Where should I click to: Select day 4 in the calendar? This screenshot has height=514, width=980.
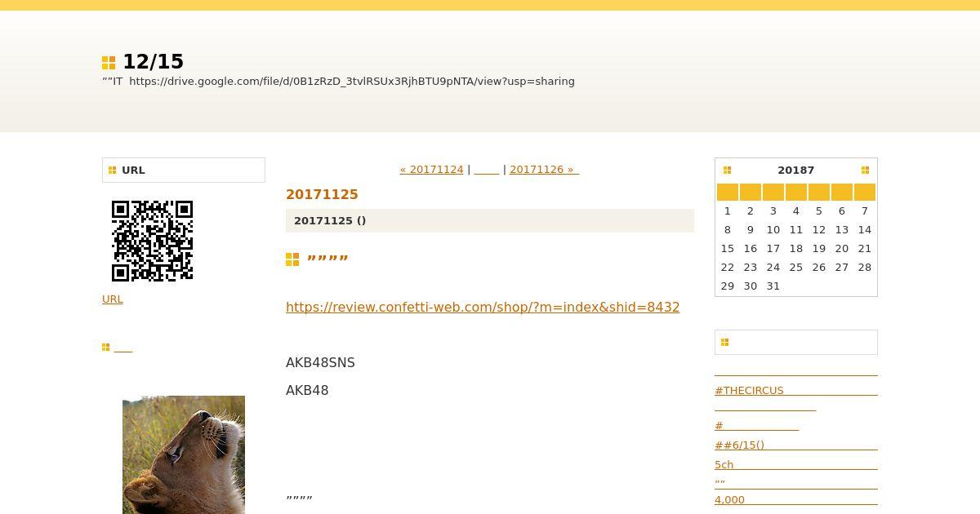point(795,210)
